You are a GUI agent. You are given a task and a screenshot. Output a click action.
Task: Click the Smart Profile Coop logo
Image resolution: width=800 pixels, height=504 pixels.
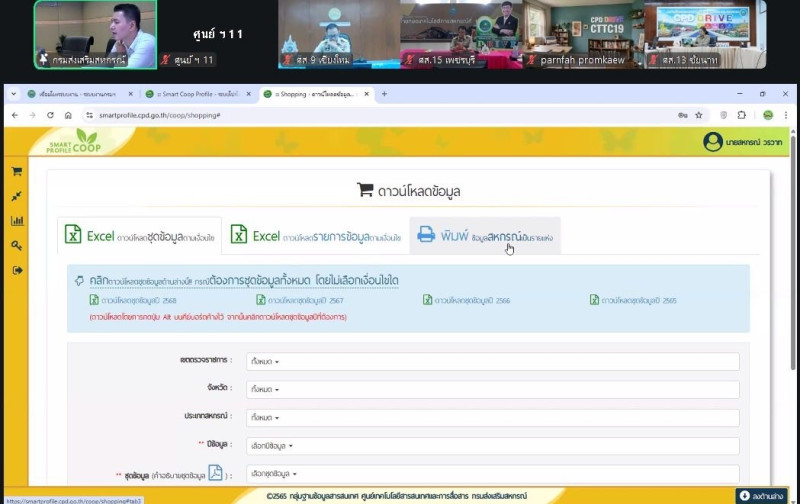tap(73, 143)
